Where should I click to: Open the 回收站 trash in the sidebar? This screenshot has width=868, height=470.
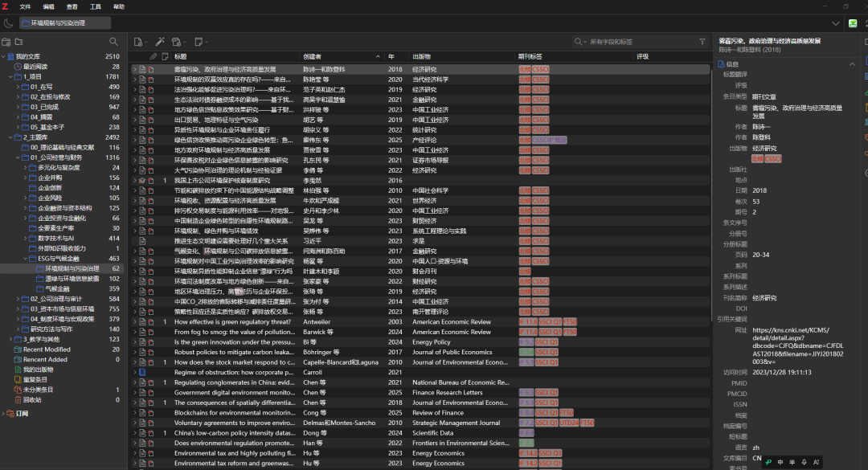tap(32, 399)
